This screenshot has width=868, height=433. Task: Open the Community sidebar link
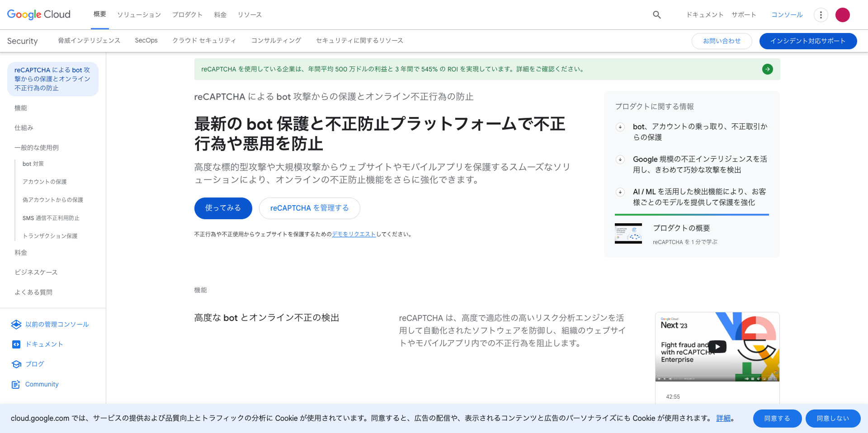pos(42,384)
